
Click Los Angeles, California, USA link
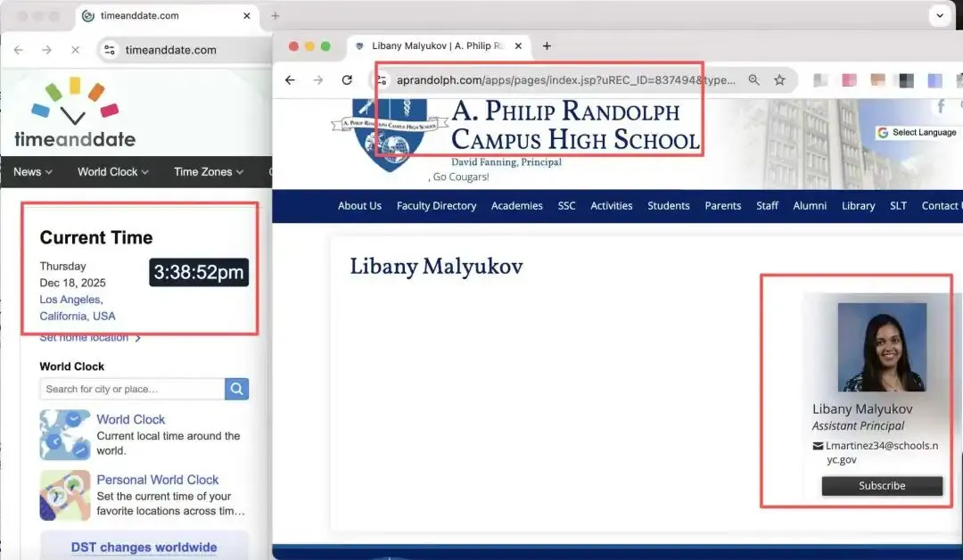pos(78,308)
